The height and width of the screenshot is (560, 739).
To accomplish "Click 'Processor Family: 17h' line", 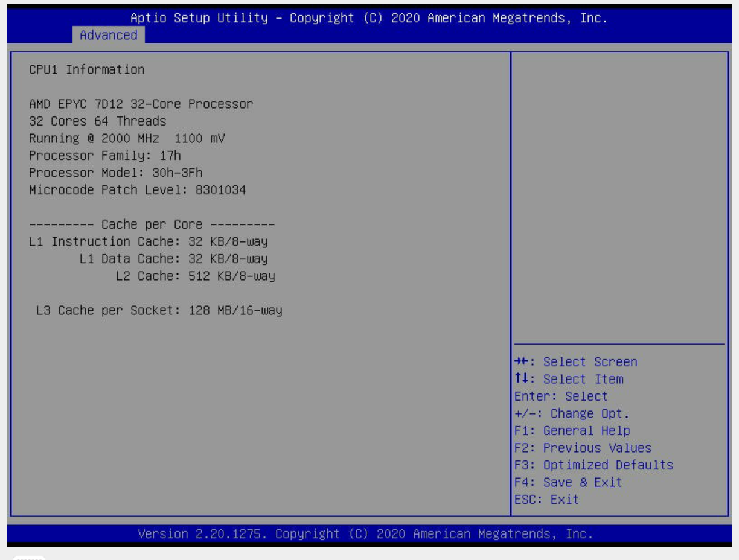I will pyautogui.click(x=105, y=155).
